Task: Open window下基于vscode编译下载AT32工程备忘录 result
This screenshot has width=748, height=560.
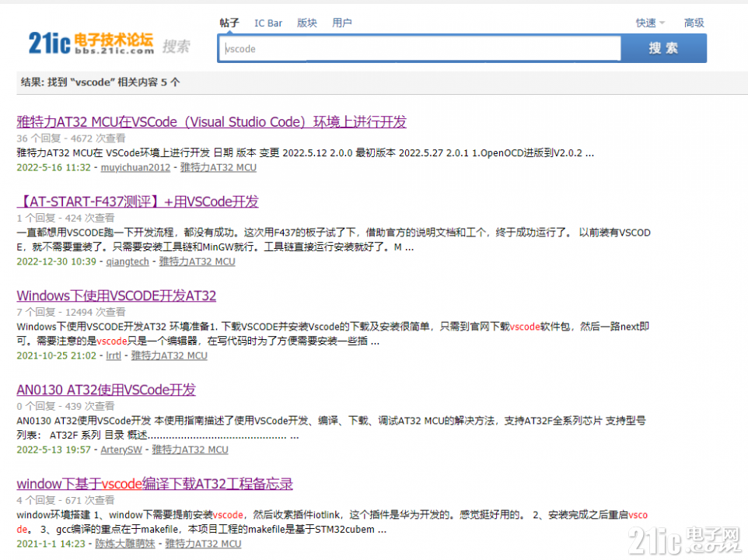Action: pyautogui.click(x=155, y=484)
